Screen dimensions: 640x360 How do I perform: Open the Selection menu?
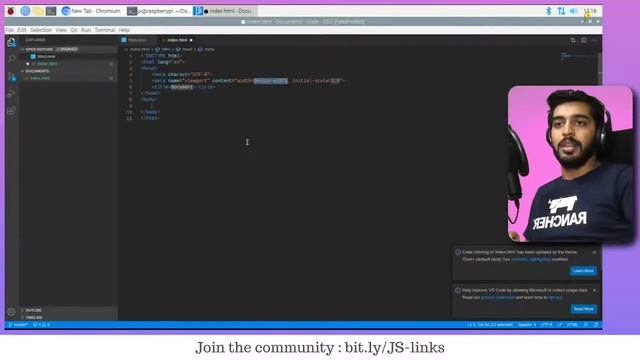[41, 30]
